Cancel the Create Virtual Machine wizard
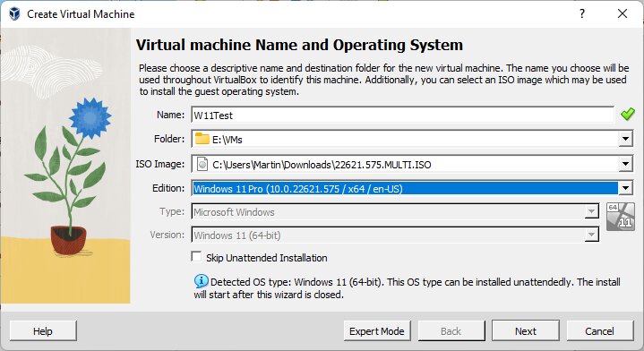 click(x=599, y=331)
